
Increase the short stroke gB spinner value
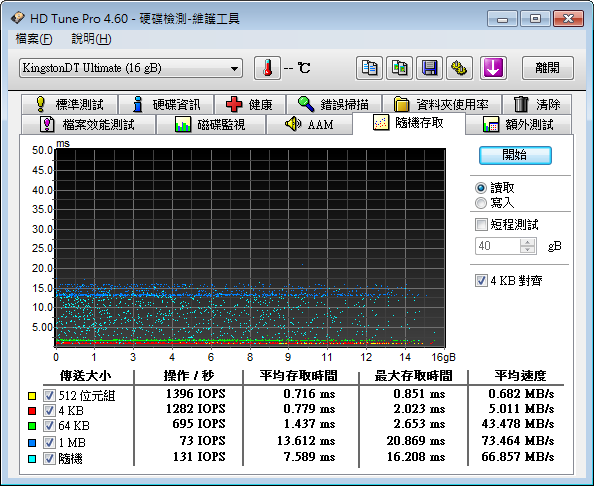527,242
